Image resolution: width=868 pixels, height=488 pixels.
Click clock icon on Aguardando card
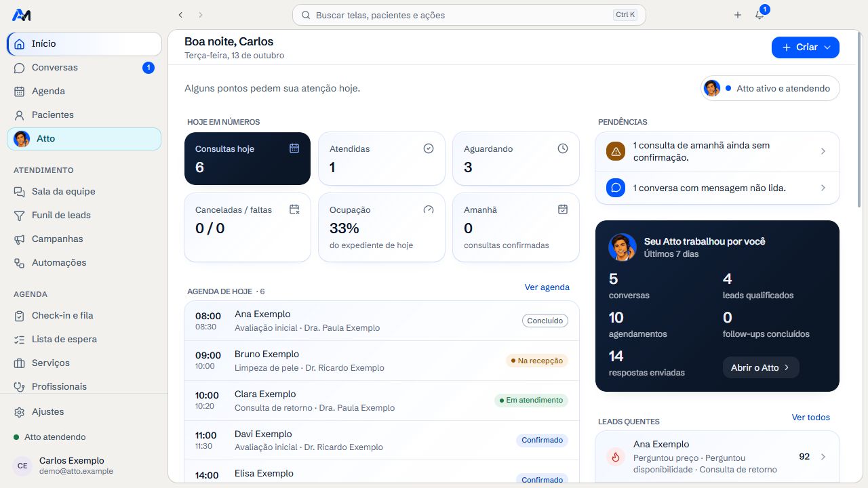click(563, 148)
